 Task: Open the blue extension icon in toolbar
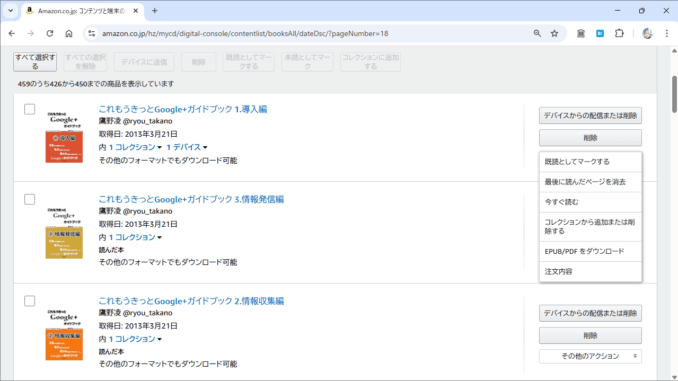(600, 33)
